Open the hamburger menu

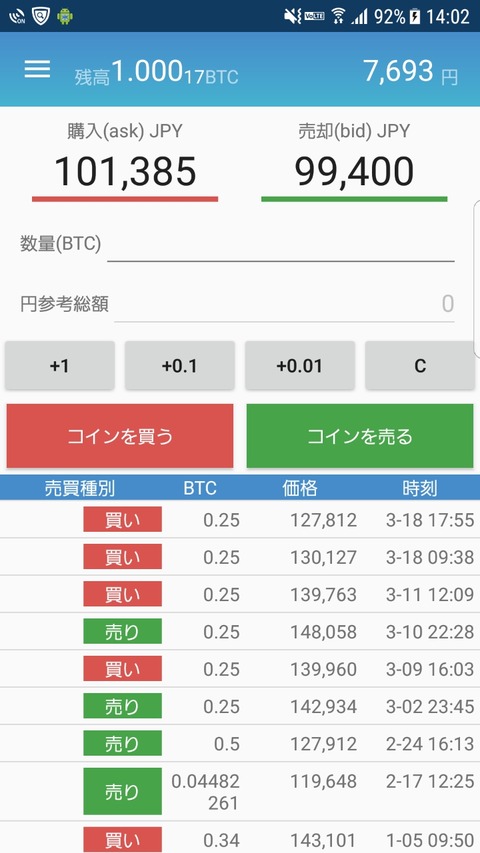coord(37,69)
